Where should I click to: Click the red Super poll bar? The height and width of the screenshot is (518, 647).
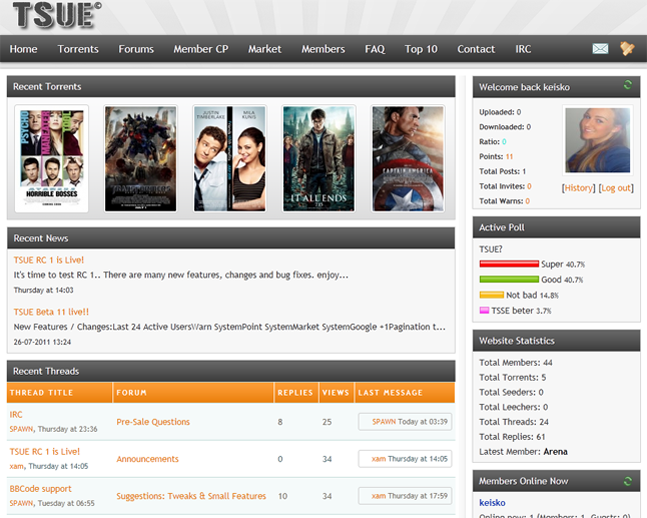pos(509,264)
